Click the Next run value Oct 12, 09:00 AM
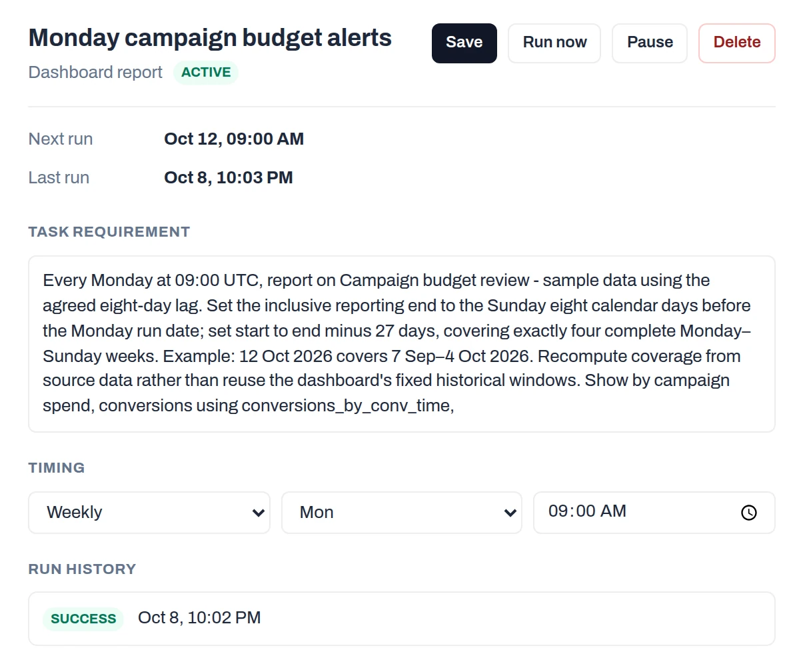The height and width of the screenshot is (672, 805). click(x=234, y=139)
